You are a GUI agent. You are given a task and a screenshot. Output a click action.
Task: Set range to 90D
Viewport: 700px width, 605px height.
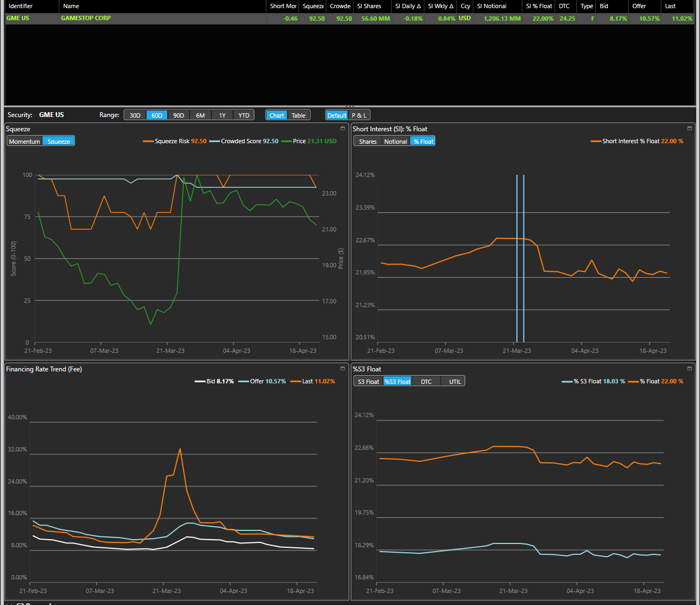(x=179, y=115)
